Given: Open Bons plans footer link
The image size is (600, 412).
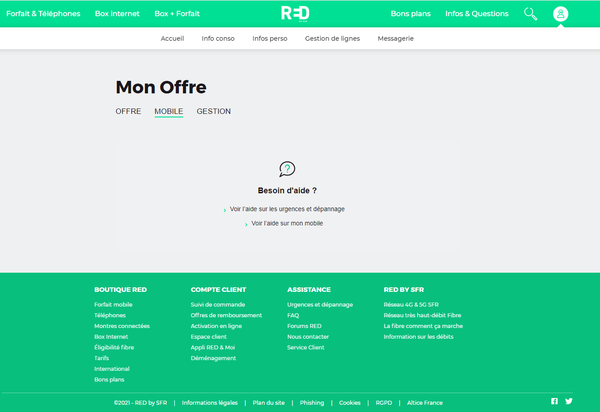Looking at the screenshot, I should pos(109,379).
